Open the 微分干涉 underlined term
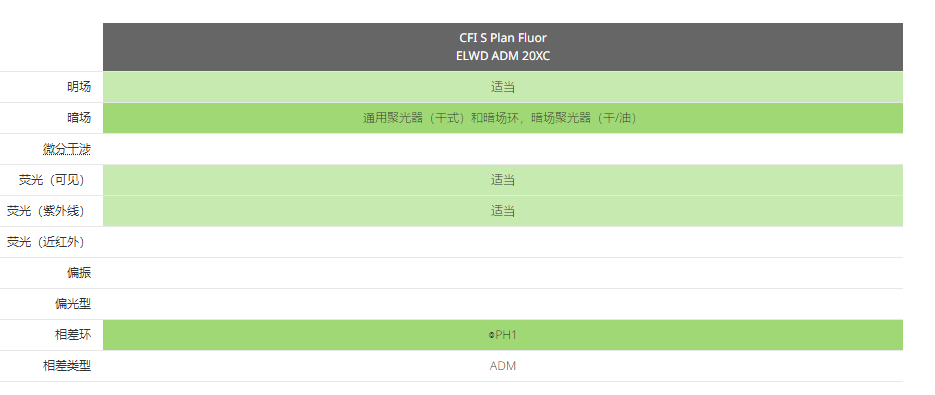 [67, 149]
